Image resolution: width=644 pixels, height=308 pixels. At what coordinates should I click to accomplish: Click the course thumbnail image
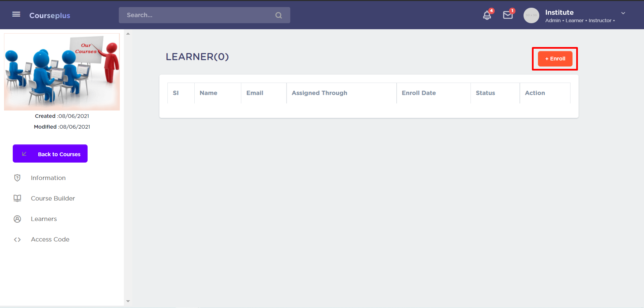(62, 72)
